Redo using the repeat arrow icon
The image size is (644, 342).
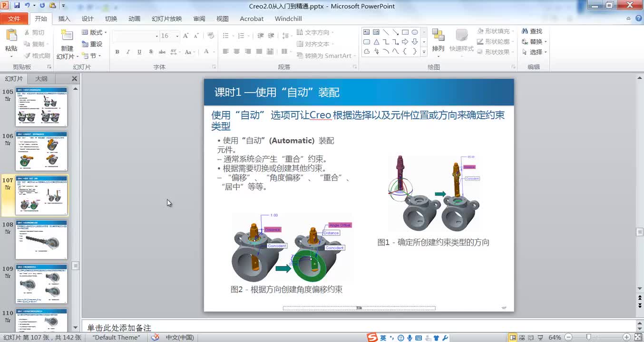42,6
